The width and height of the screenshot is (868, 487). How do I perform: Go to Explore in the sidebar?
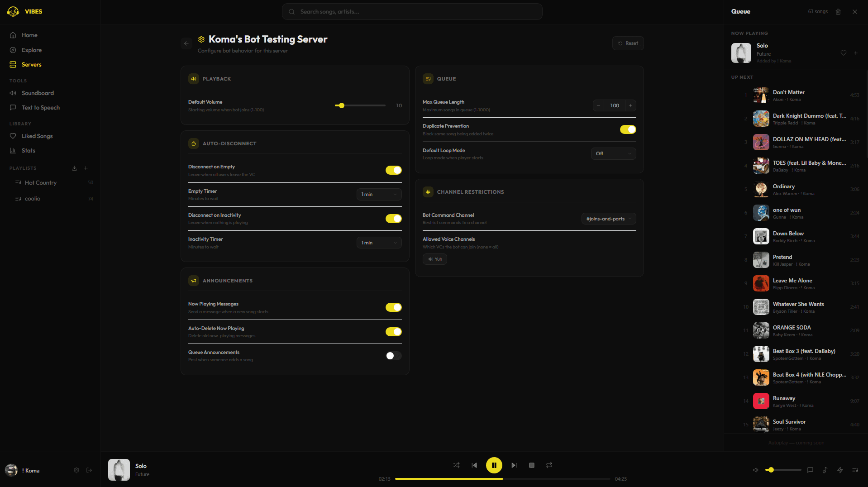point(32,50)
